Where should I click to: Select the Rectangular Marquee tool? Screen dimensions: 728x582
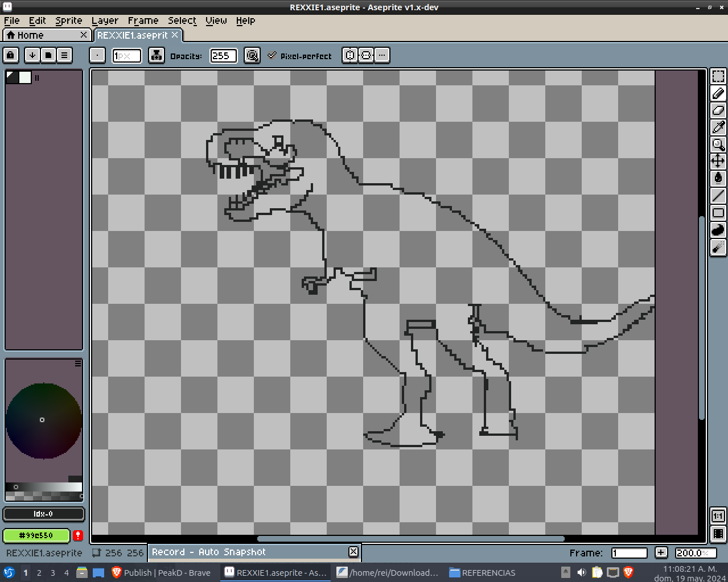click(718, 76)
